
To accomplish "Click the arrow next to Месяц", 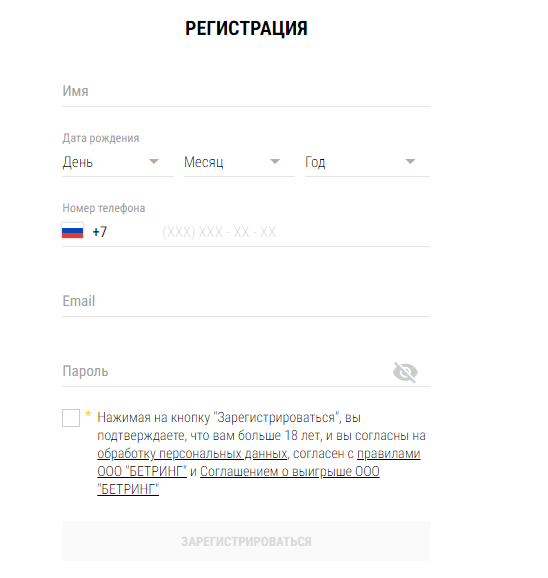I will 275,161.
